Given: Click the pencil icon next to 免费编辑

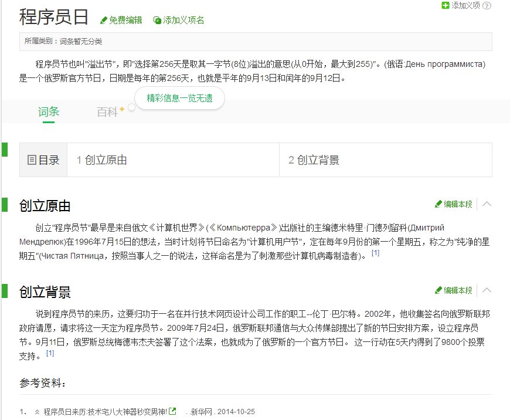Looking at the screenshot, I should (105, 19).
